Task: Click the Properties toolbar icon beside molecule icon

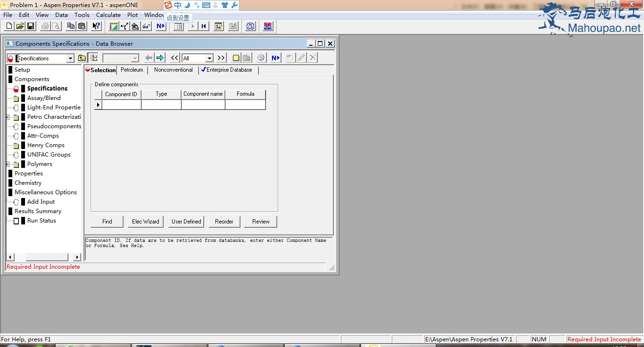Action: click(x=135, y=26)
